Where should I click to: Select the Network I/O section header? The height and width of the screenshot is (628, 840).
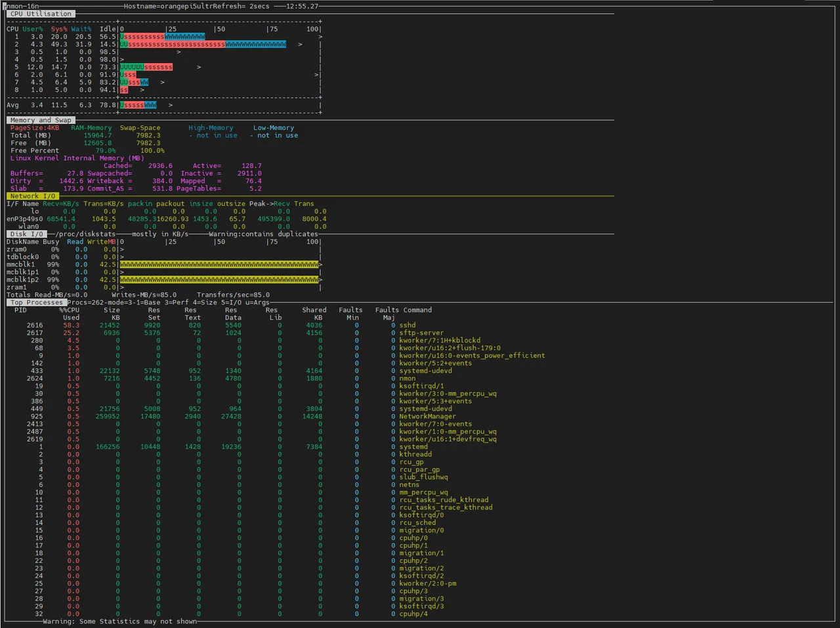click(x=33, y=196)
